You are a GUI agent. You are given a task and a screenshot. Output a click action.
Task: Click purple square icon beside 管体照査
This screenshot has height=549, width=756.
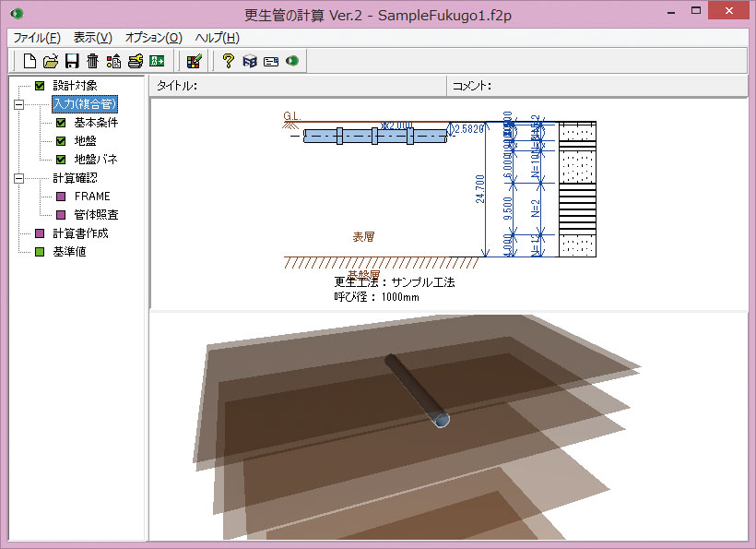tap(61, 215)
